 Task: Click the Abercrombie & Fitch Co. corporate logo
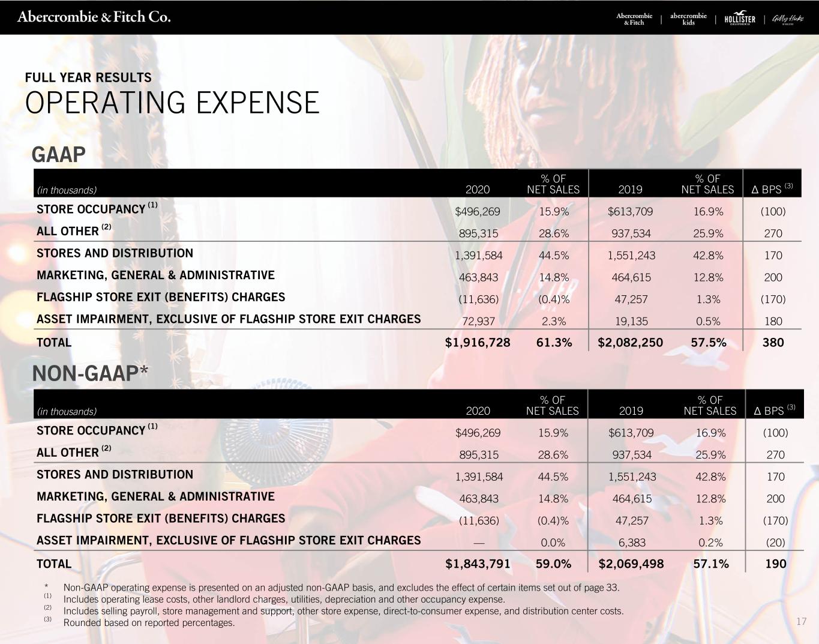click(x=94, y=17)
